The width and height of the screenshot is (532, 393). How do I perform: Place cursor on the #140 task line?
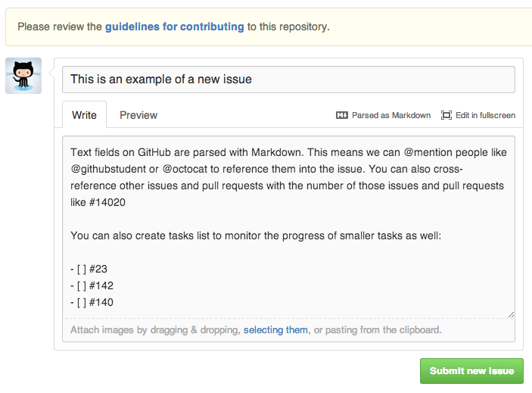tap(92, 302)
